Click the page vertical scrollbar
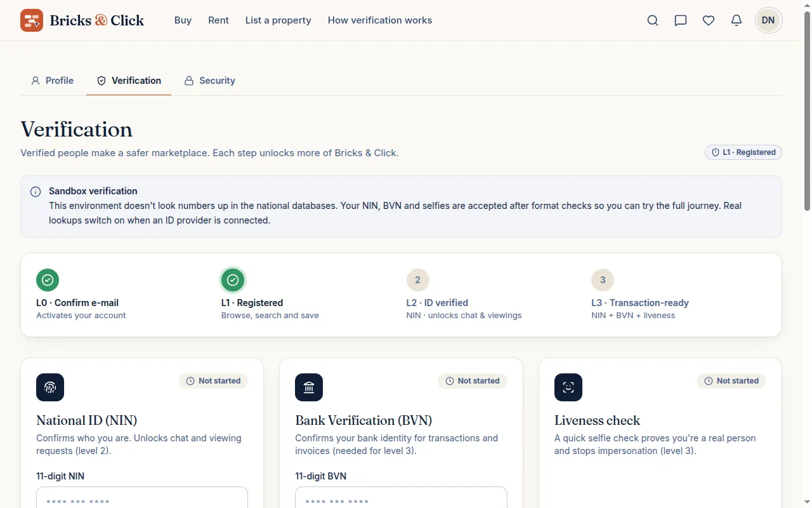The height and width of the screenshot is (508, 812). tap(807, 111)
